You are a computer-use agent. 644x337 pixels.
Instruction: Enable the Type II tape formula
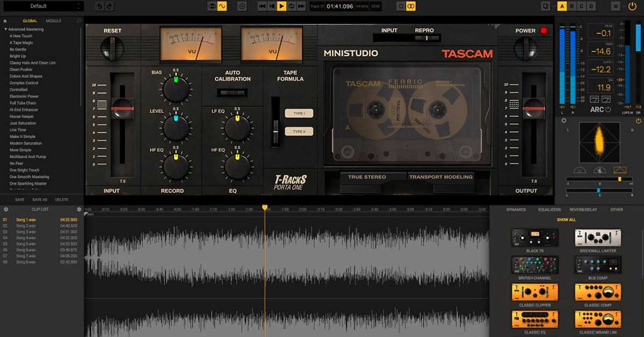click(x=298, y=130)
